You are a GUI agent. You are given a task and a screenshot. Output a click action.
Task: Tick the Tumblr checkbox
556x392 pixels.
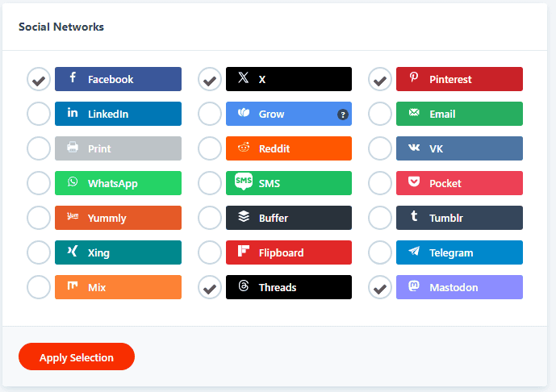pos(380,218)
